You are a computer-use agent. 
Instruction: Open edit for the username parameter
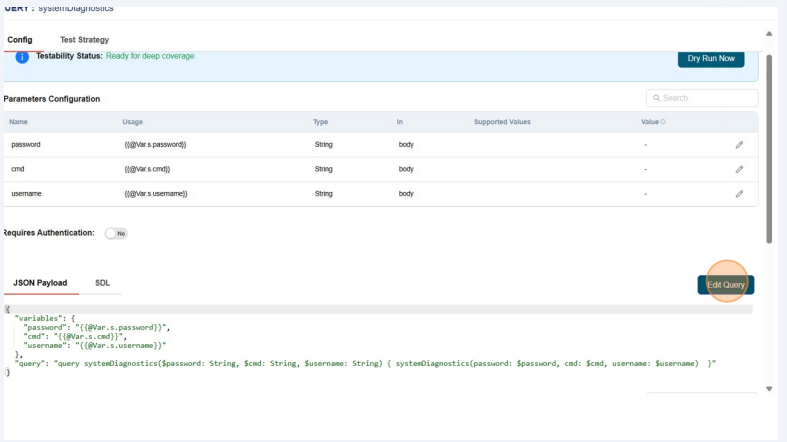pyautogui.click(x=739, y=193)
